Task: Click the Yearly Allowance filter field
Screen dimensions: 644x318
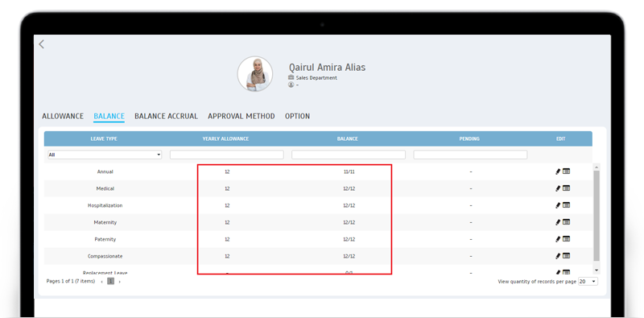Action: (x=227, y=155)
